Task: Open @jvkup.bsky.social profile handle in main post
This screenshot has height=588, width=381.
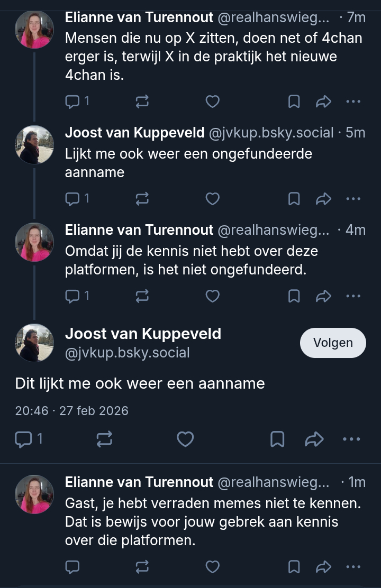Action: 127,353
